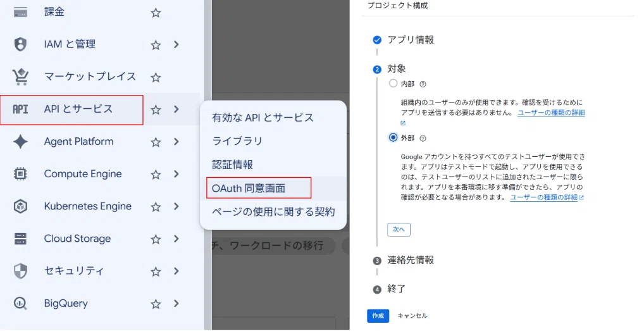The width and height of the screenshot is (644, 331).
Task: Expand the Kubernetes Engine submenu chevron
Action: pos(176,206)
